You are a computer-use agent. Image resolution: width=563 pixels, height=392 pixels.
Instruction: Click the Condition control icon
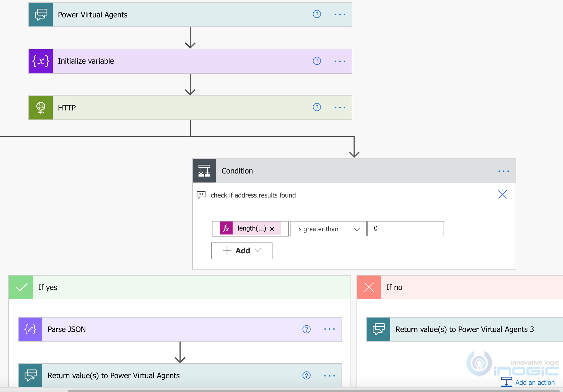coord(204,170)
